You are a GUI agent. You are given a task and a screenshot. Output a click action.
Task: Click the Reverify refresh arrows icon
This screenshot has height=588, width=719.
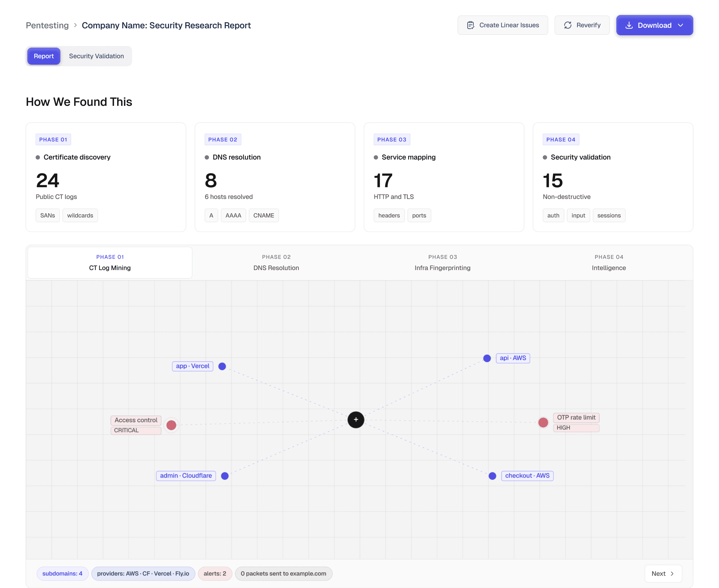568,25
